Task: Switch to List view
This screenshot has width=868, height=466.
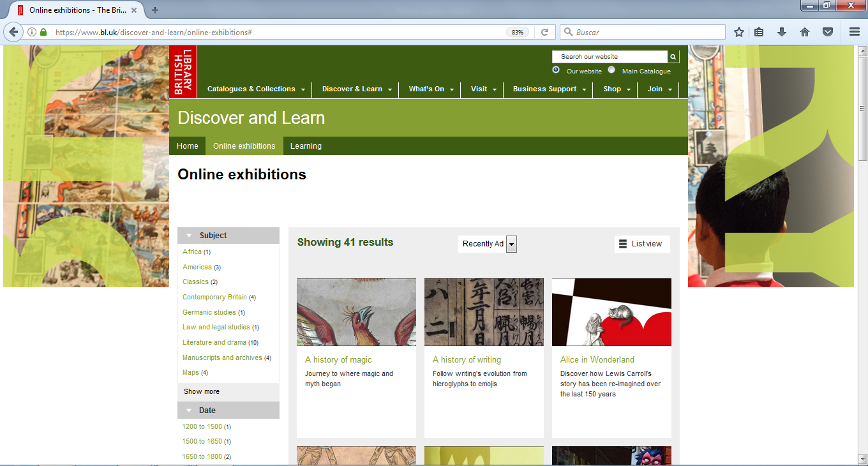Action: pos(641,244)
